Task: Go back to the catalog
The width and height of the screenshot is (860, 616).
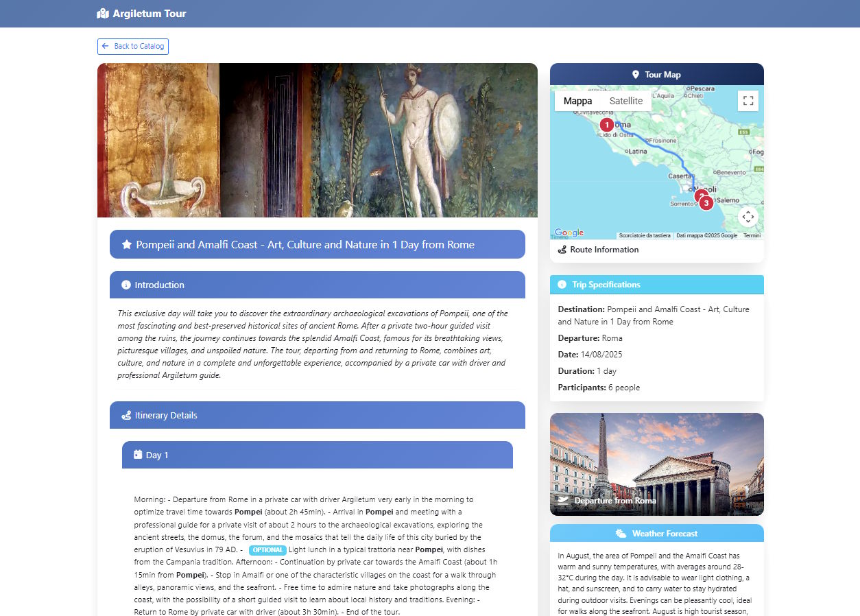Action: 133,47
